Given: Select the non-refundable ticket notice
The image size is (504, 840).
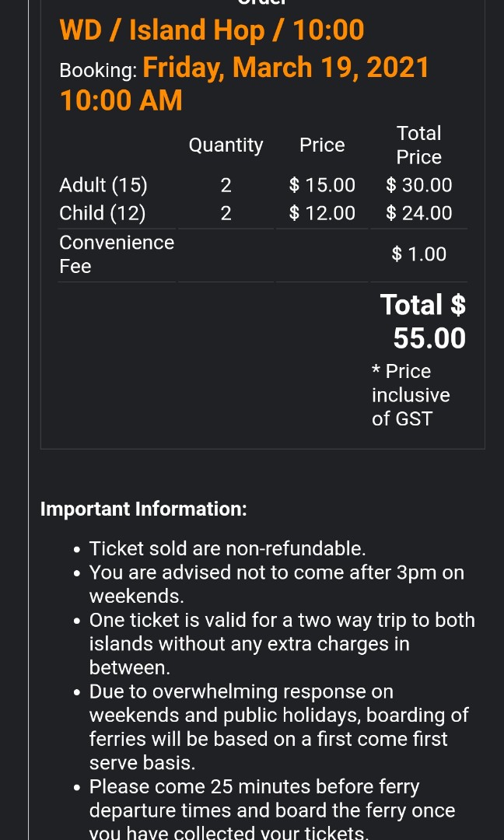Looking at the screenshot, I should click(227, 549).
